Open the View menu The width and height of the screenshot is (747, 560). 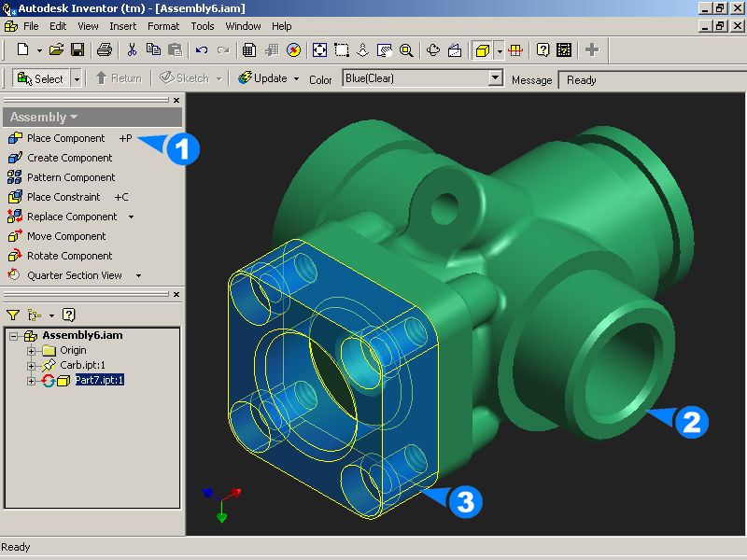(88, 26)
